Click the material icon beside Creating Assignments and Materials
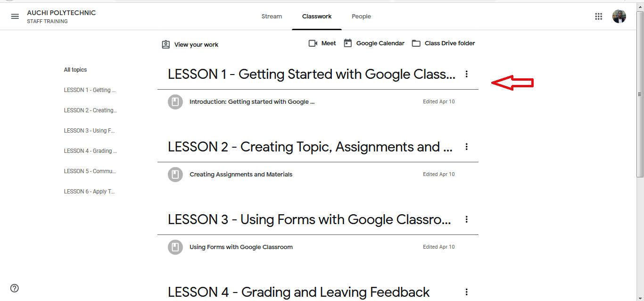644x301 pixels. tap(175, 175)
